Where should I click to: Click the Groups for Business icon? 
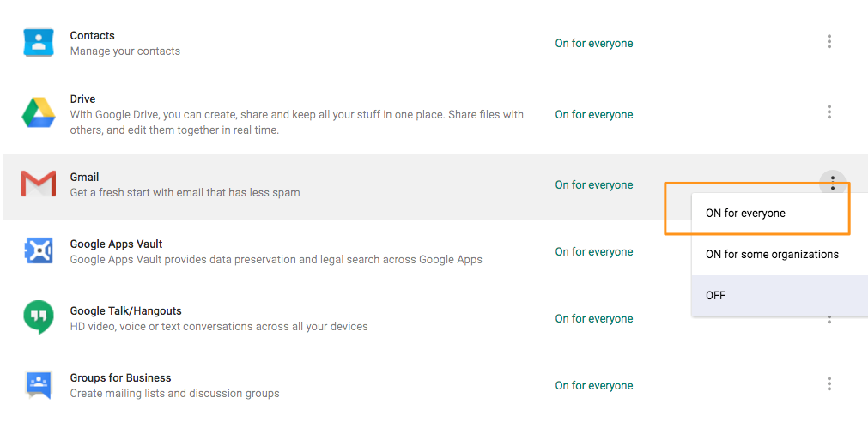click(39, 384)
